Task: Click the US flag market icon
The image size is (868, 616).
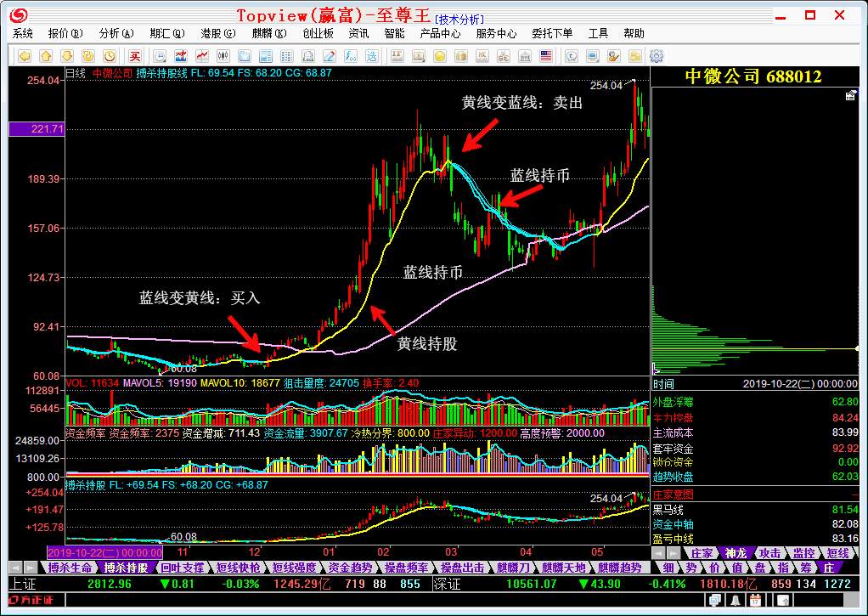Action: (x=546, y=56)
